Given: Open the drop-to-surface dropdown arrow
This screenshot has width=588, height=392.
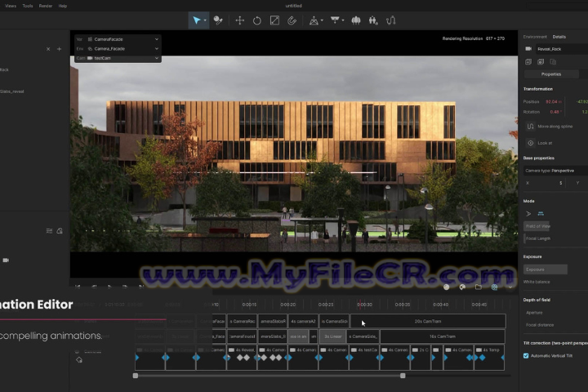Looking at the screenshot, I should pos(343,20).
